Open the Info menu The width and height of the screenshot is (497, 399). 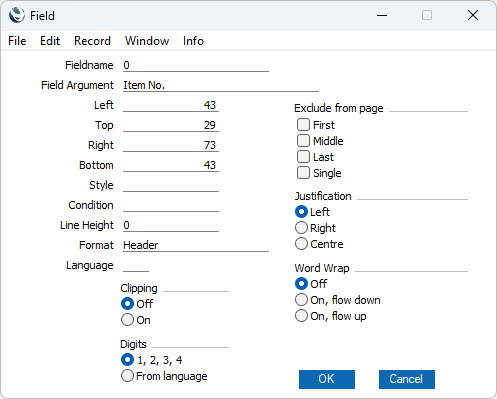193,41
